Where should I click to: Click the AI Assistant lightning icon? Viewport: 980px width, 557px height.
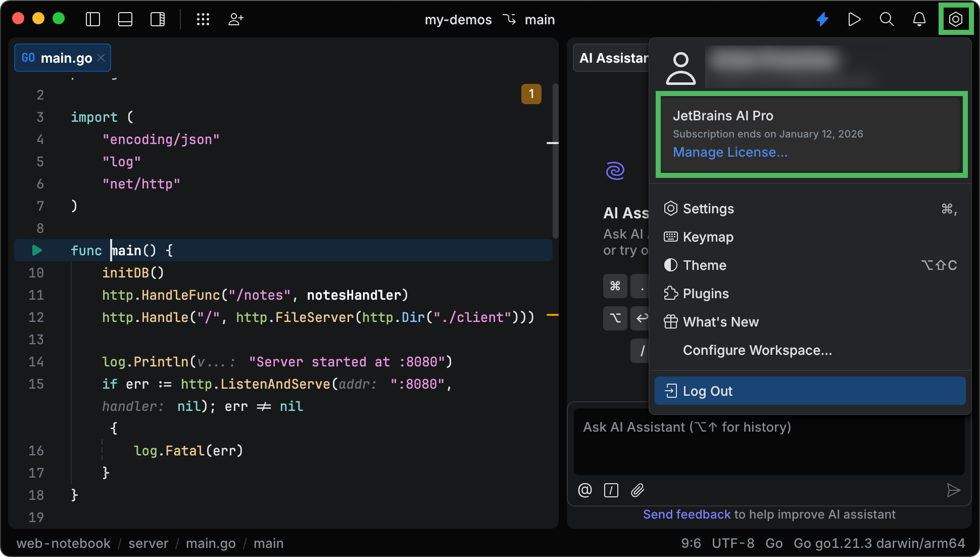tap(822, 19)
